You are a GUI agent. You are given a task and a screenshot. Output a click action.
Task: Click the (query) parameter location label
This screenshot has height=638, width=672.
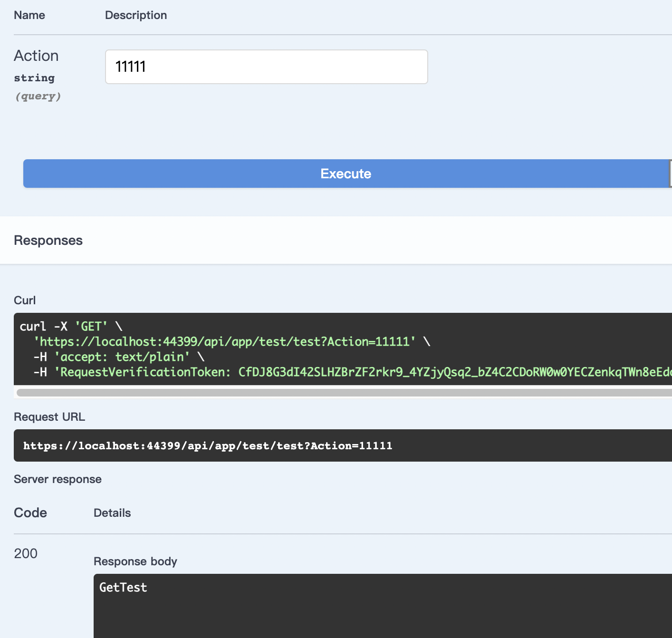pyautogui.click(x=38, y=97)
